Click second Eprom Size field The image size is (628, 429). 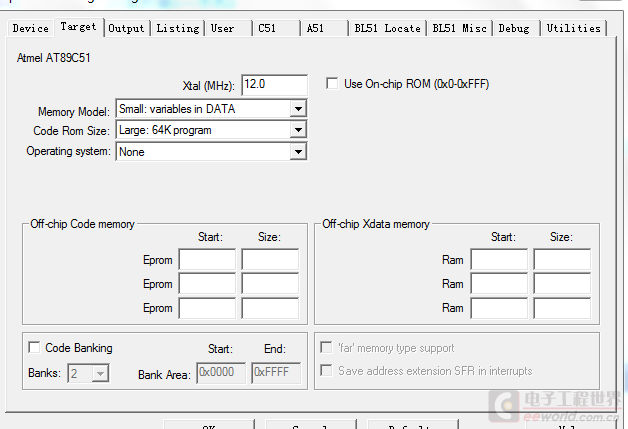[270, 284]
